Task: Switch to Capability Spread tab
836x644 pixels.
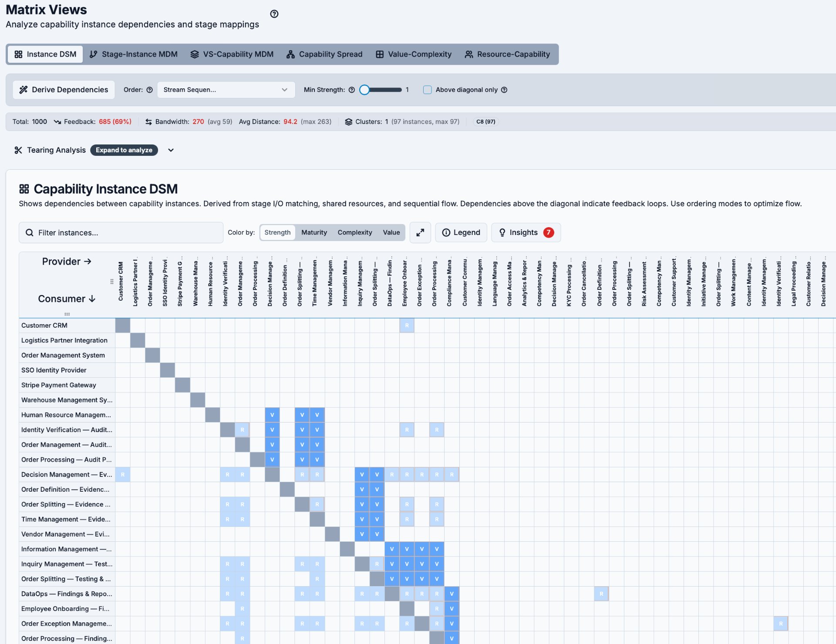Action: (x=324, y=54)
